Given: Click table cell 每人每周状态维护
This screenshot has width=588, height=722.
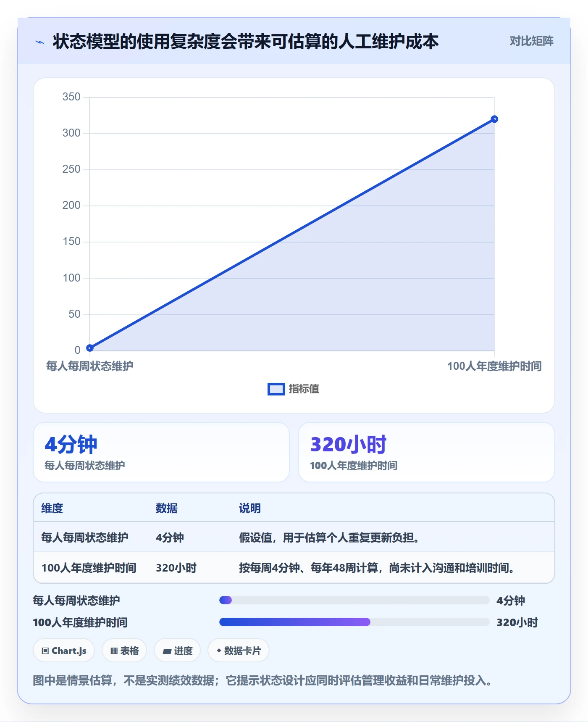Looking at the screenshot, I should point(85,538).
